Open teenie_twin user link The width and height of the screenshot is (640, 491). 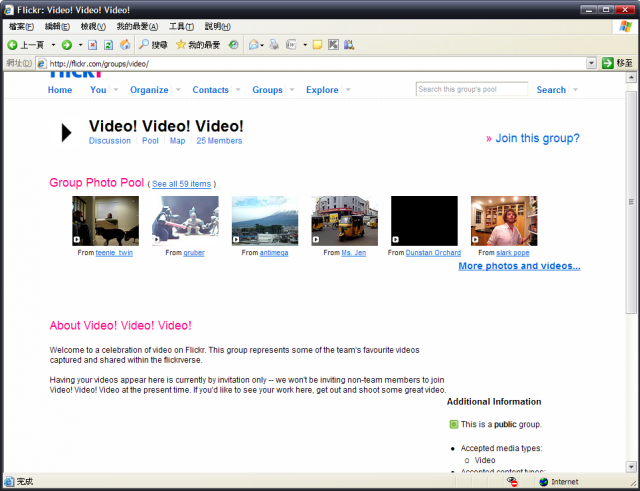click(114, 253)
